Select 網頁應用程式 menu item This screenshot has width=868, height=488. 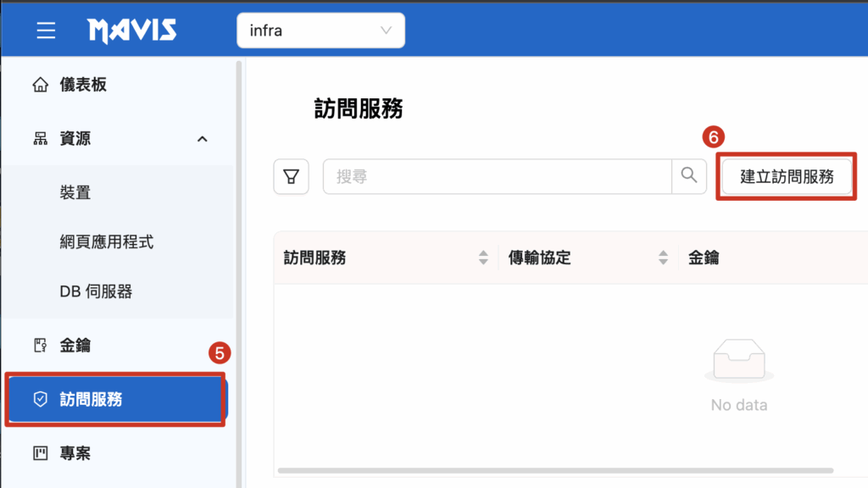point(107,242)
